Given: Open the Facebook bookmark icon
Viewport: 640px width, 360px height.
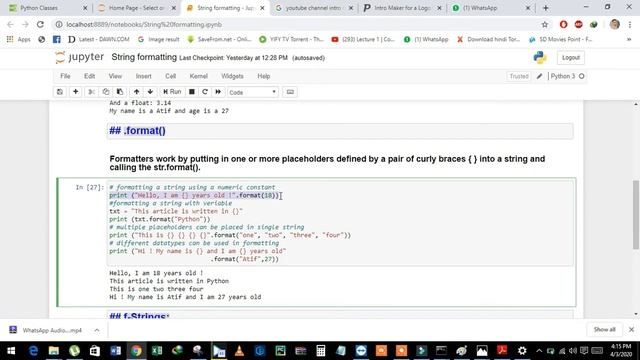Looking at the screenshot, I should [x=56, y=39].
